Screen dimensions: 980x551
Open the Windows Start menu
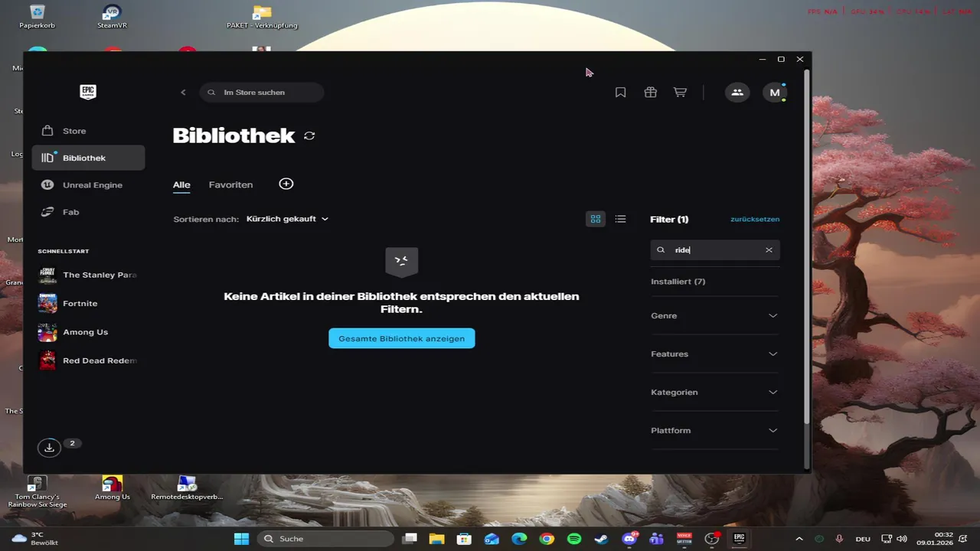(x=241, y=539)
